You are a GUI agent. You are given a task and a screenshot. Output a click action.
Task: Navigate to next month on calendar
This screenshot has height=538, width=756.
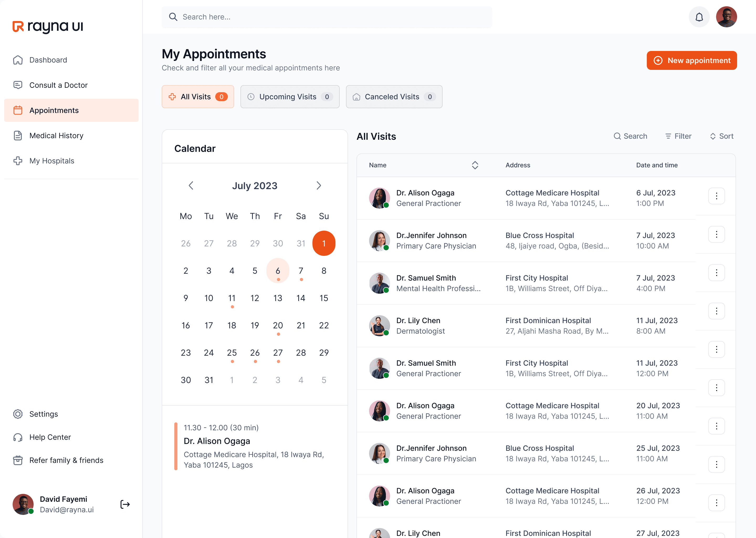tap(319, 185)
